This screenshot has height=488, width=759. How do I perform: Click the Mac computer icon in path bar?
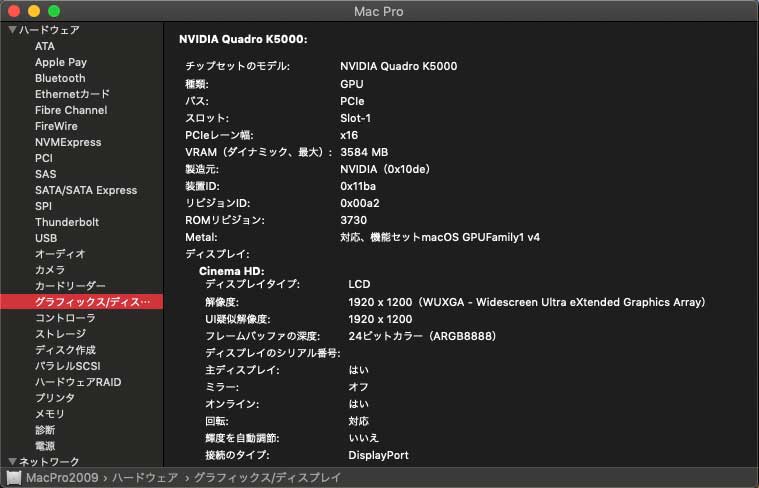[14, 478]
